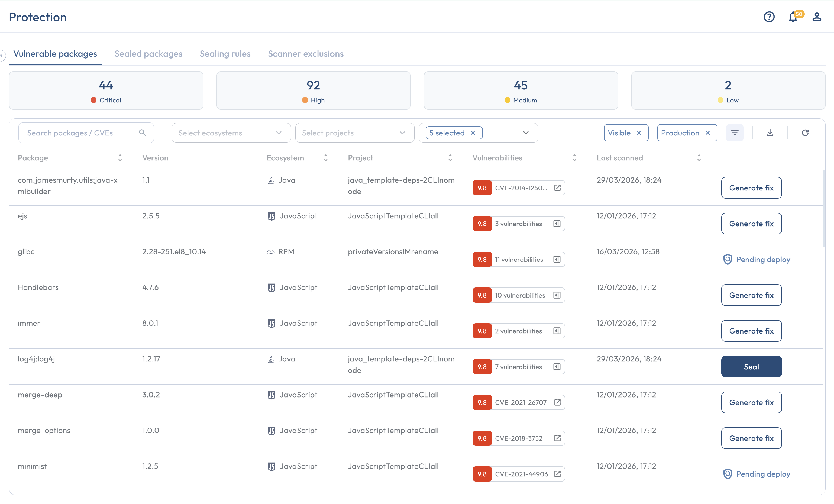834x504 pixels.
Task: Generate fix for java-xmlbuilder package
Action: click(x=751, y=188)
